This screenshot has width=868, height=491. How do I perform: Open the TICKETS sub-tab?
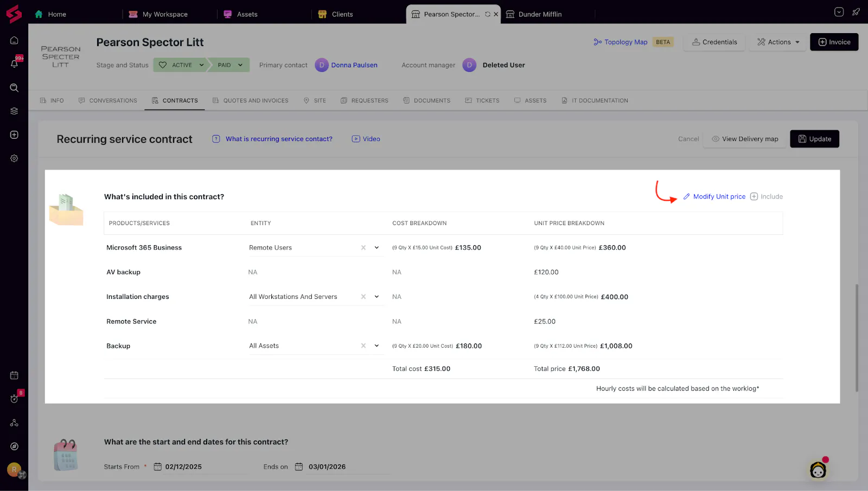[x=482, y=100]
